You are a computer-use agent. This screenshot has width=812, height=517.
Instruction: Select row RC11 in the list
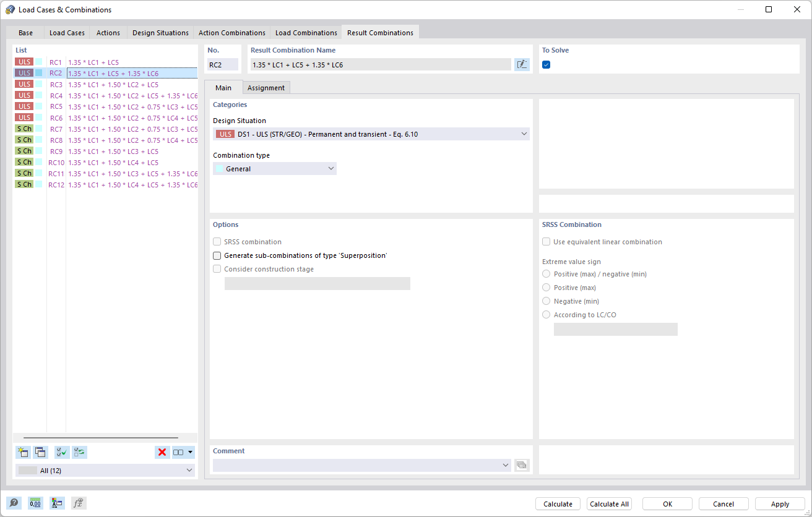click(x=105, y=173)
